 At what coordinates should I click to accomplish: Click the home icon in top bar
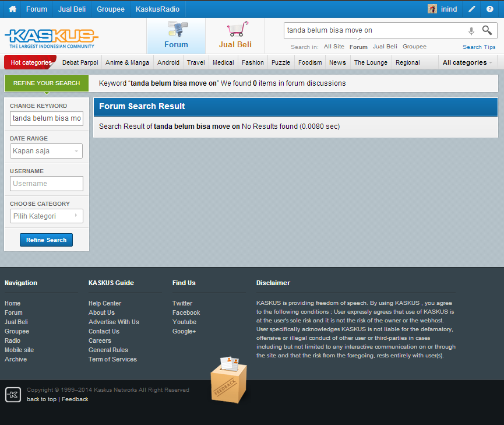(13, 9)
